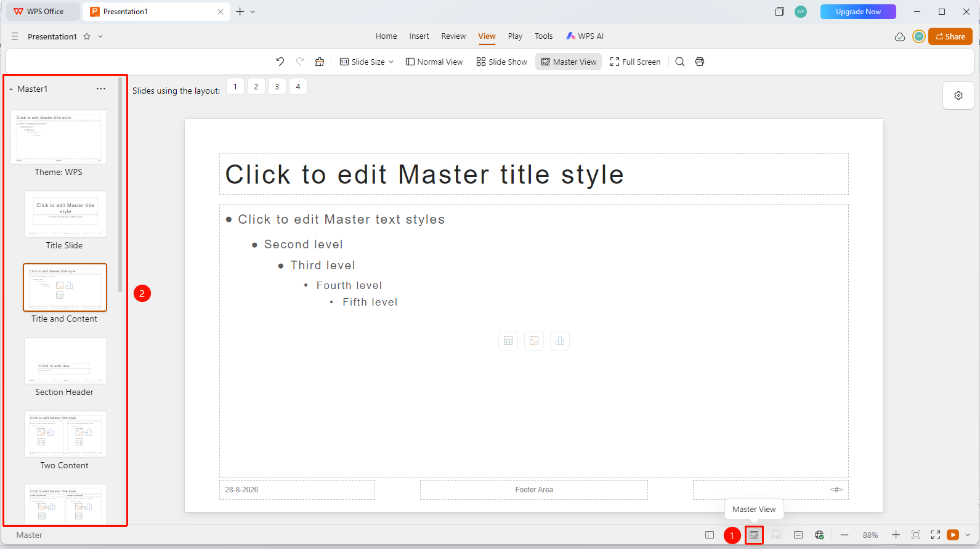The height and width of the screenshot is (549, 980).
Task: Open the hamburger menu beside Presentation1
Action: tap(15, 36)
